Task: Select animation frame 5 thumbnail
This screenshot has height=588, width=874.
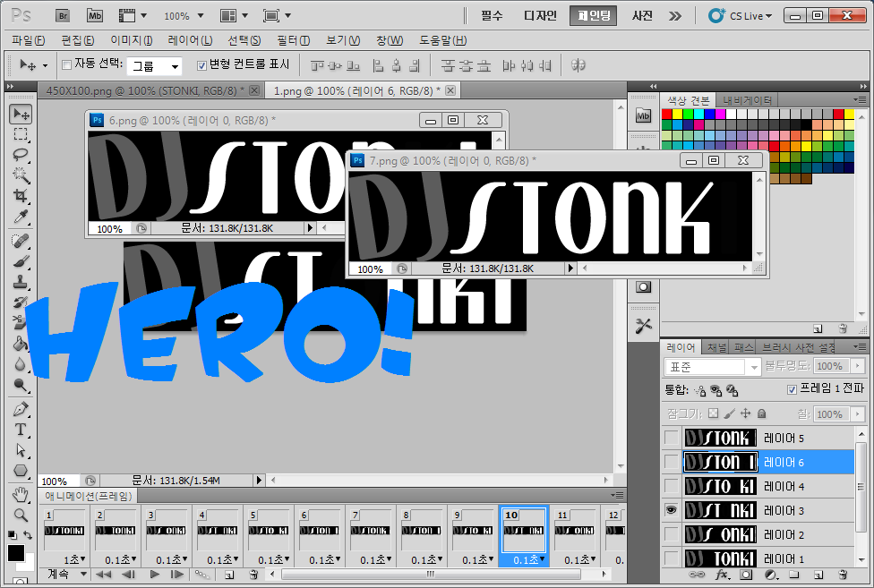Action: pos(268,530)
